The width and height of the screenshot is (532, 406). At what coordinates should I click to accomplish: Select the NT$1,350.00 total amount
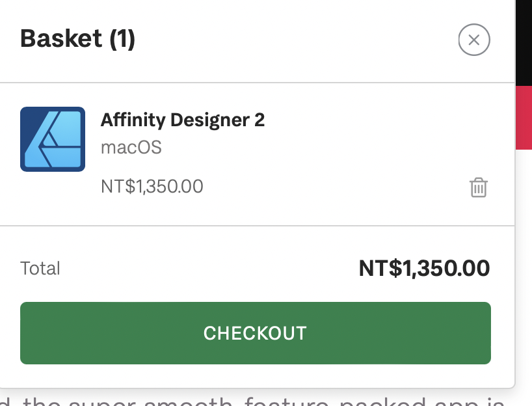tap(424, 268)
